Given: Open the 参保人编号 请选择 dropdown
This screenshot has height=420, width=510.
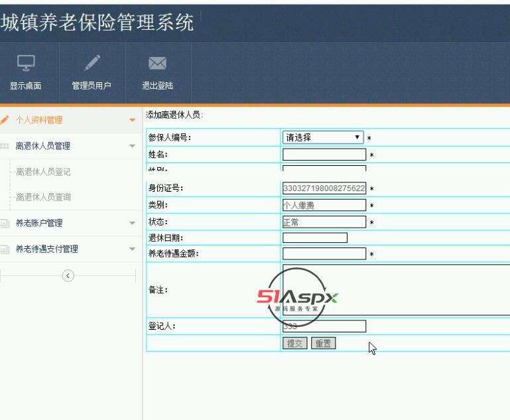Looking at the screenshot, I should point(323,137).
